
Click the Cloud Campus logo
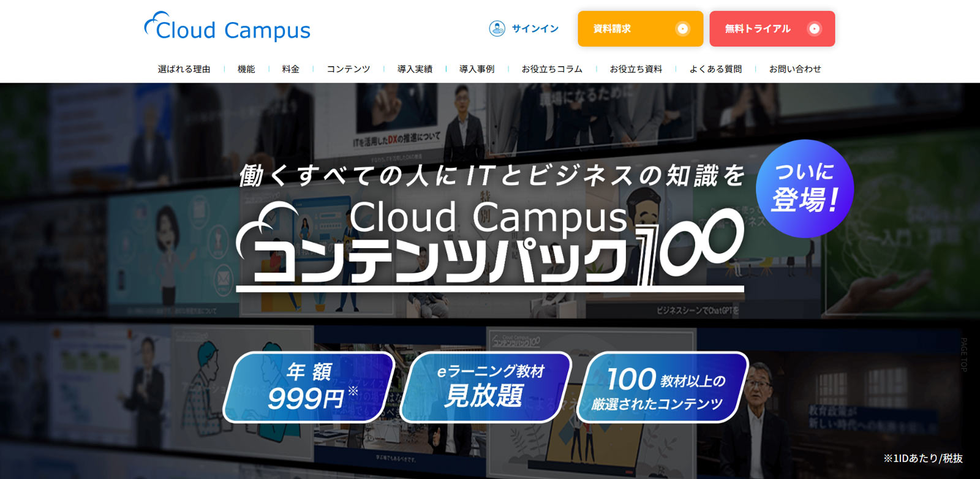point(227,27)
